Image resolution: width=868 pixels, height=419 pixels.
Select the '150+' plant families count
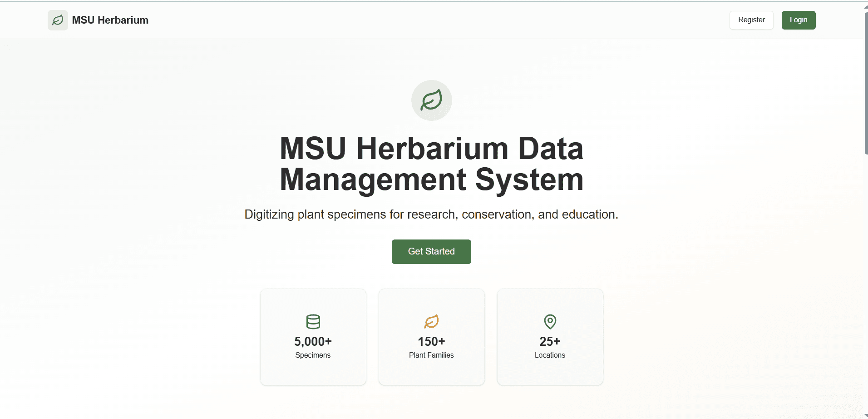(431, 341)
